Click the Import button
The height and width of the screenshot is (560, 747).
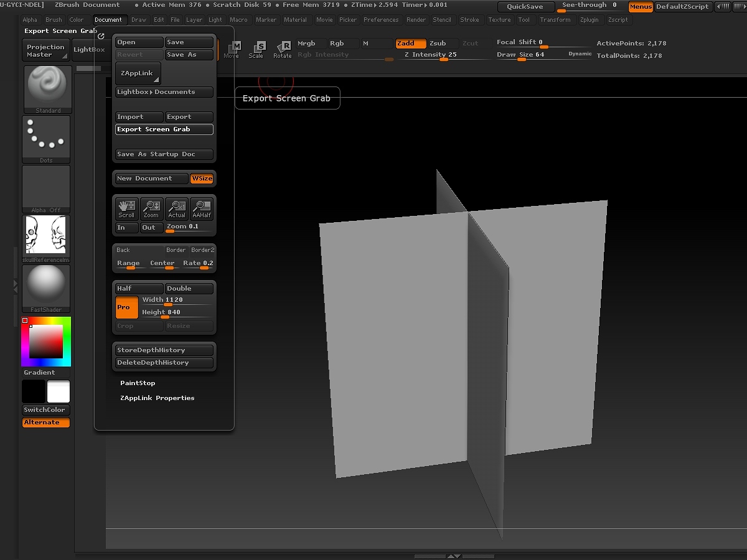click(139, 117)
